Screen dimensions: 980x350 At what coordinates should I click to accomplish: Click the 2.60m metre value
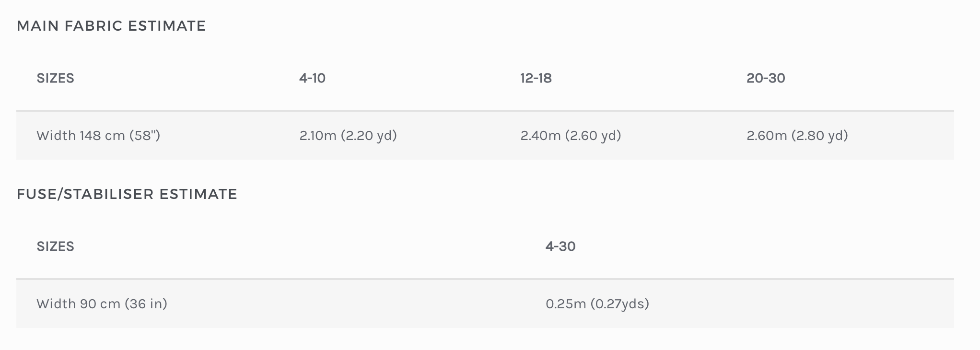767,136
